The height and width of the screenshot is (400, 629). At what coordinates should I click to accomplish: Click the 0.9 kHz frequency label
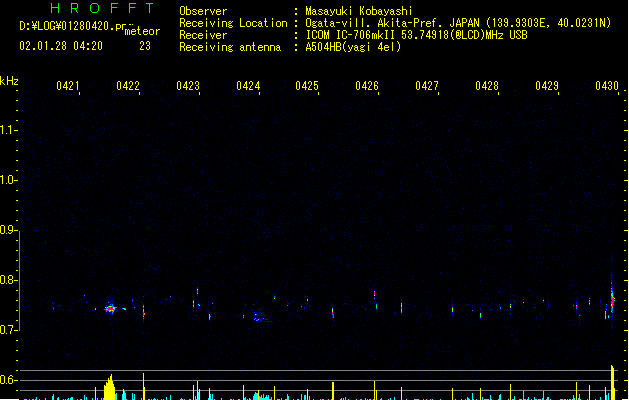click(7, 230)
